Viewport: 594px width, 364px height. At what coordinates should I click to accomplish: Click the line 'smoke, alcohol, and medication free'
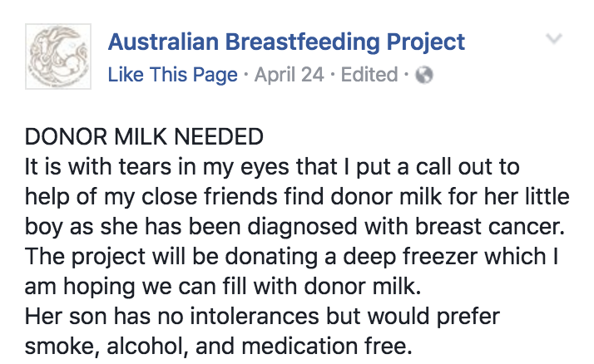pos(218,347)
